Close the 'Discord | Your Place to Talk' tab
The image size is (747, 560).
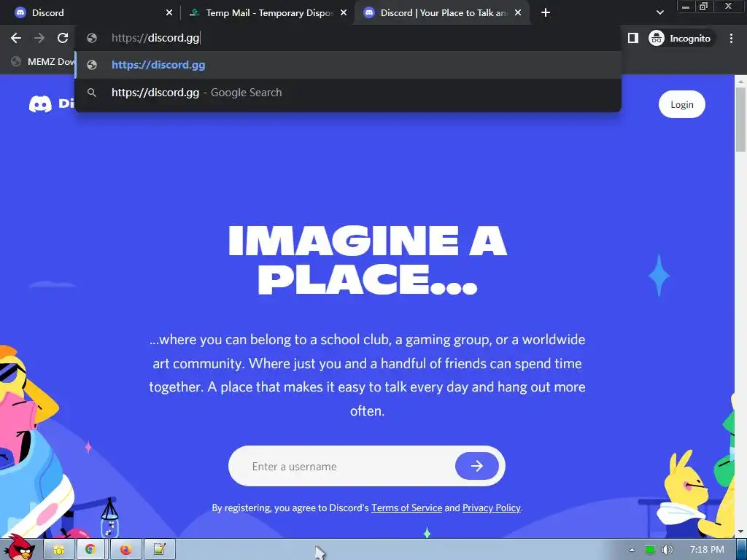[x=518, y=13]
